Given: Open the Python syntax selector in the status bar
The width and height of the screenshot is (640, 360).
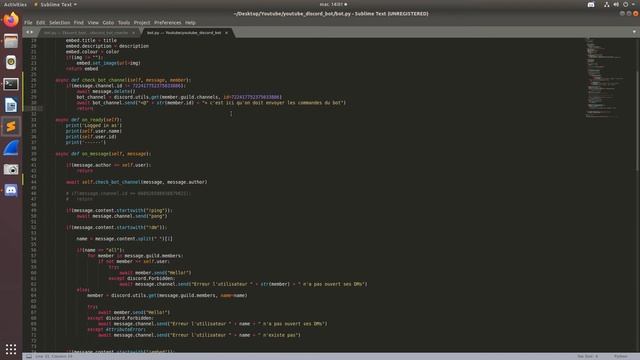Looking at the screenshot, I should (620, 356).
